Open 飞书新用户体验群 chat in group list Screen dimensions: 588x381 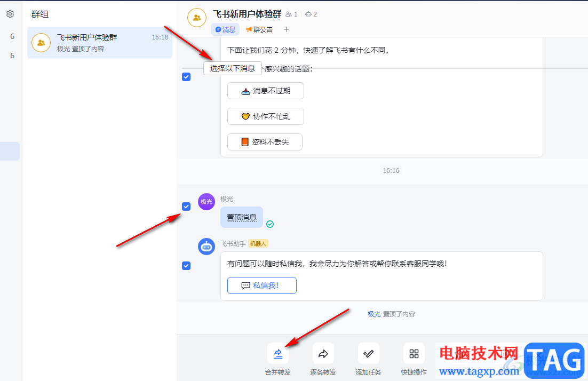pyautogui.click(x=100, y=43)
